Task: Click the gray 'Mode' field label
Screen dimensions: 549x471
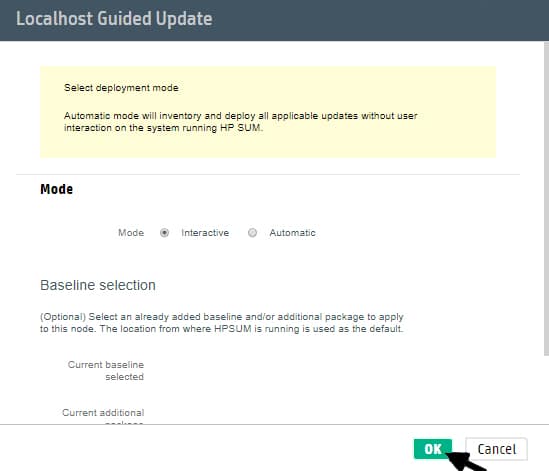Action: coord(131,233)
